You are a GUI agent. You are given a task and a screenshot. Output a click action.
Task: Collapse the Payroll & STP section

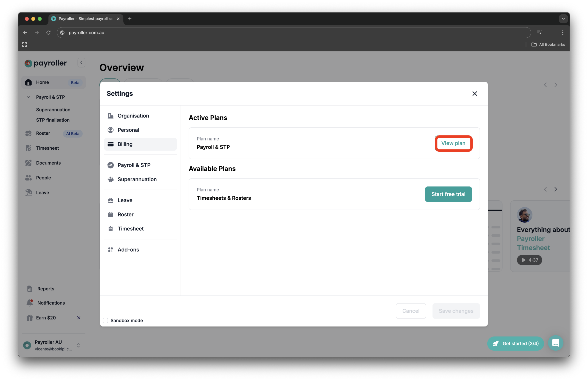coord(28,97)
